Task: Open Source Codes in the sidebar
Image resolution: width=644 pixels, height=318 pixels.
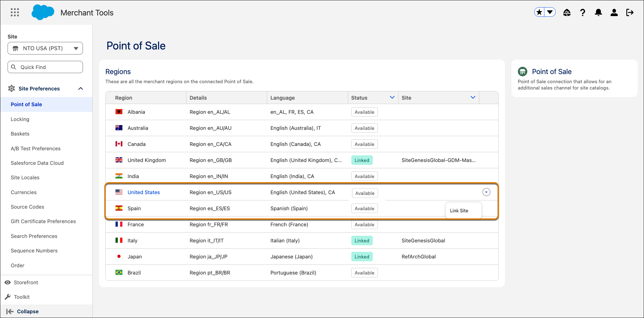Action: coord(27,207)
